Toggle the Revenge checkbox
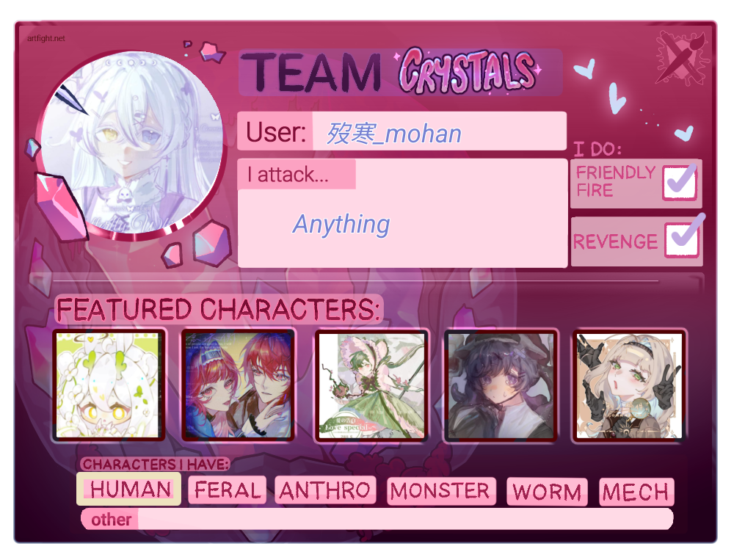Screen dimensions: 734x560 (x=682, y=240)
